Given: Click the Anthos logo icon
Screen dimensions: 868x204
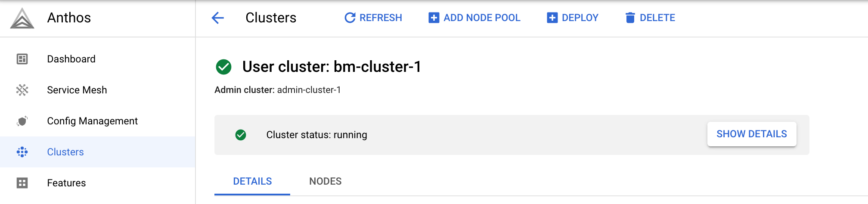Looking at the screenshot, I should point(22,19).
